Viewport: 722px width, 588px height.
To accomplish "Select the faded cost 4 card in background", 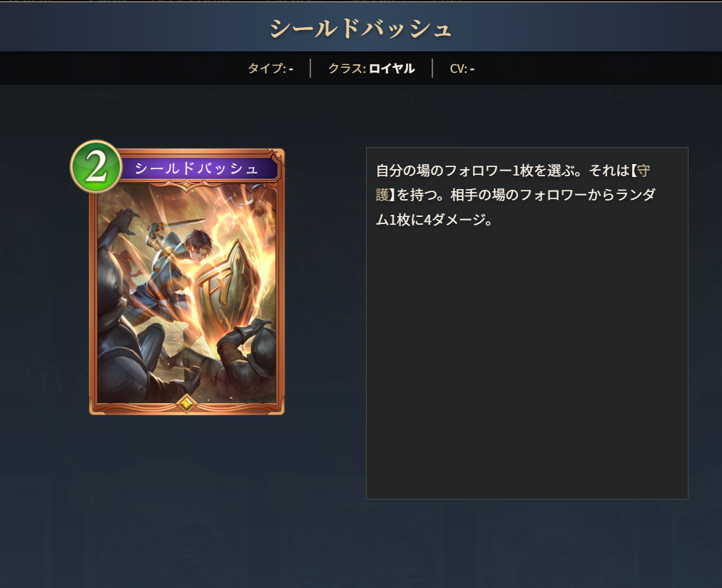I will (159, 529).
